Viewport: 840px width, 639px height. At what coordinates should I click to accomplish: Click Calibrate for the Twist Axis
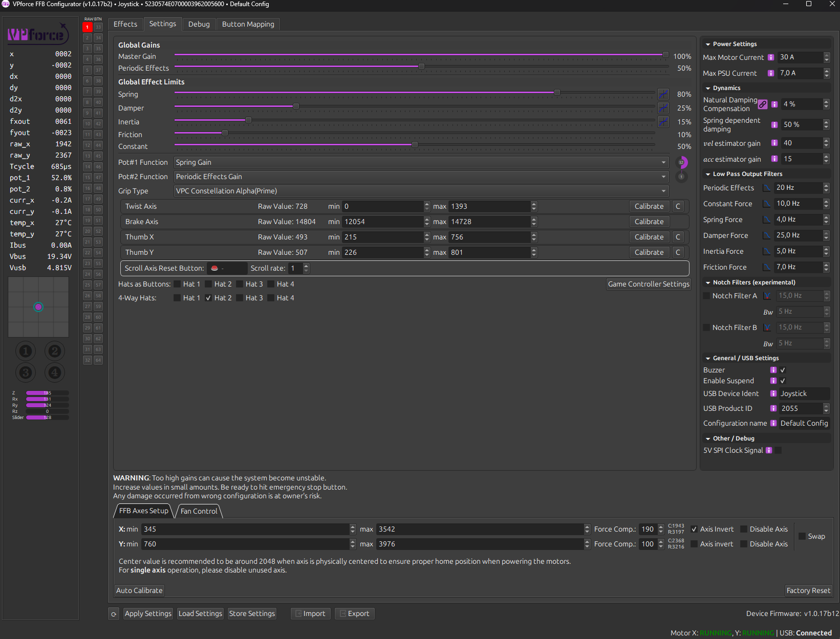[x=649, y=206]
